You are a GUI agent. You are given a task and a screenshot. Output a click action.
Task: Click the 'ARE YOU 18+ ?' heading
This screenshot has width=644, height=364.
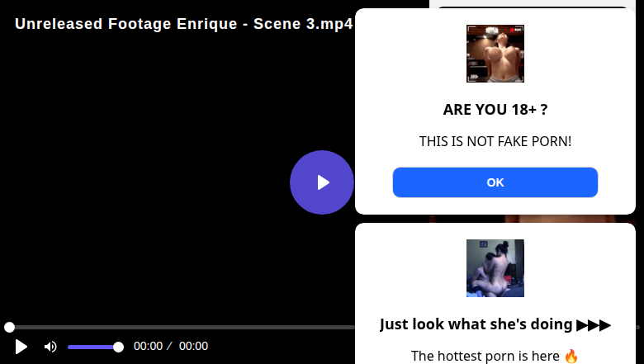pos(495,110)
